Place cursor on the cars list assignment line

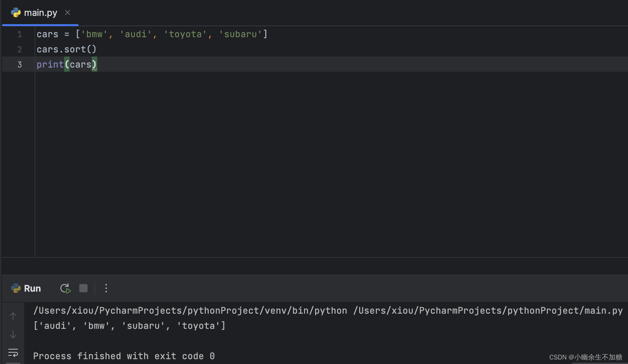(x=152, y=34)
